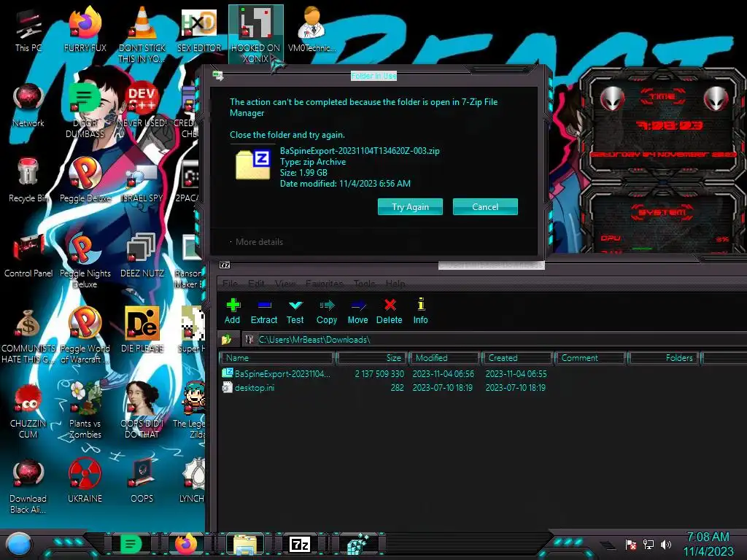747x560 pixels.
Task: Select the OOPS DID I DO THAT icon
Action: [x=142, y=411]
